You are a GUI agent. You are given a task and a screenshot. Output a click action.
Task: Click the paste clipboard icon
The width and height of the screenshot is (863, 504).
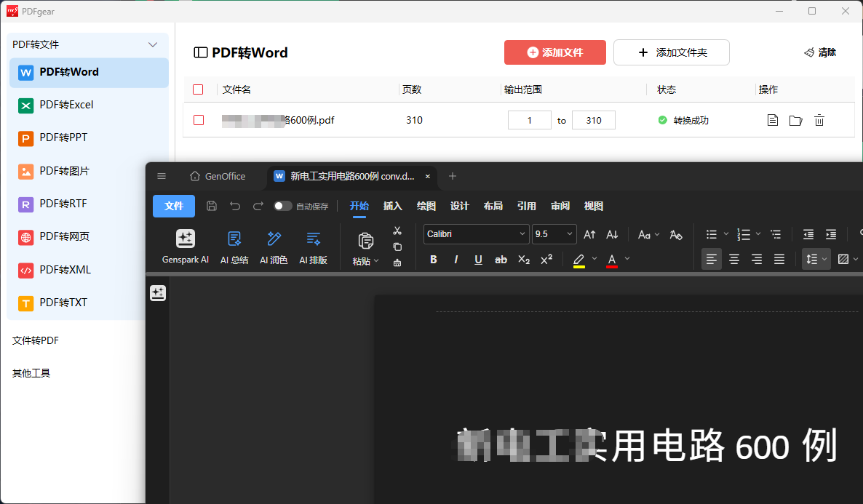coord(365,241)
